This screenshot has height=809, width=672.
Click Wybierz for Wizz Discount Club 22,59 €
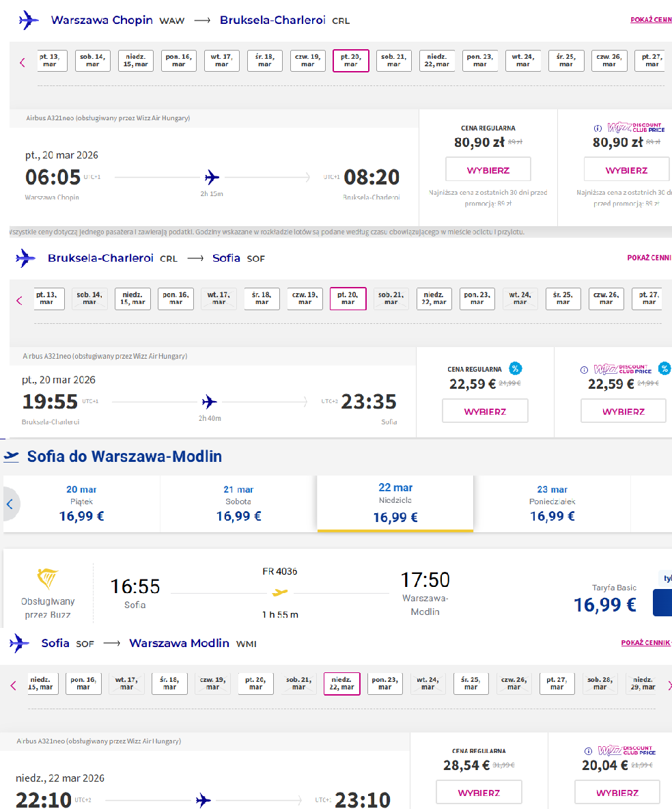tap(624, 411)
